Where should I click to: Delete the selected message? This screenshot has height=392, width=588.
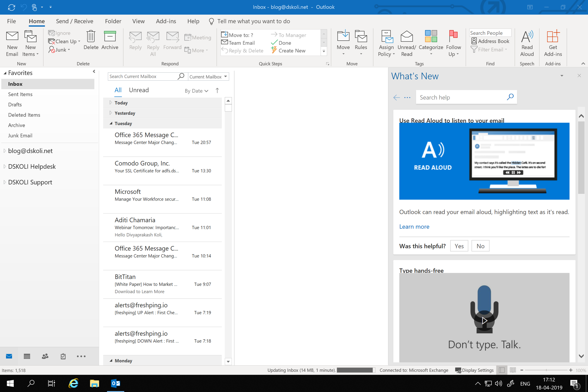91,40
